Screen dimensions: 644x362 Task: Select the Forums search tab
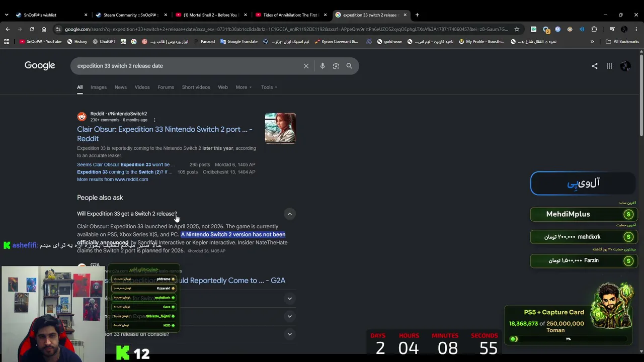[166, 87]
